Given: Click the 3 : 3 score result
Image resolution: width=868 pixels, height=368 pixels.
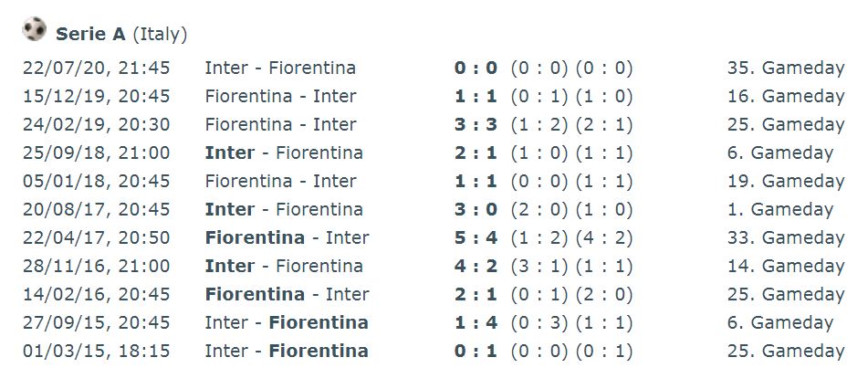Looking at the screenshot, I should click(476, 124).
